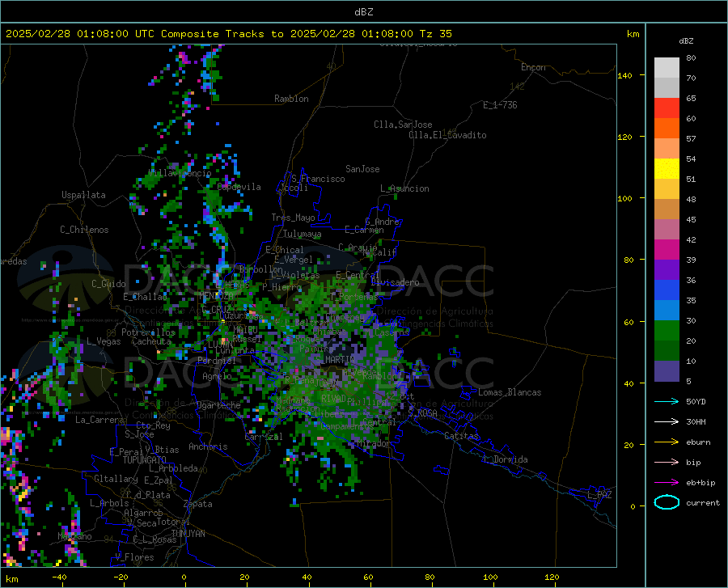Click the 'TUNUYAN' map label

coord(188,533)
